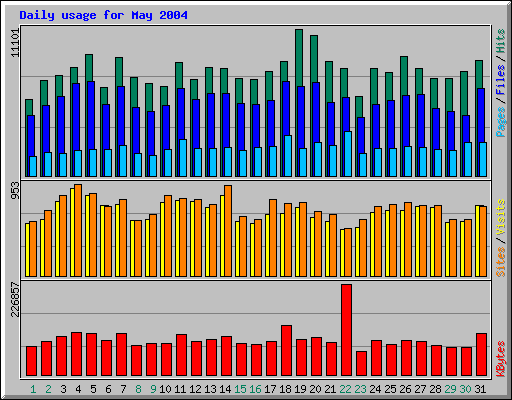Click the cyan Pages bar for day 18
Viewport: 512px width, 400px height.
[288, 156]
